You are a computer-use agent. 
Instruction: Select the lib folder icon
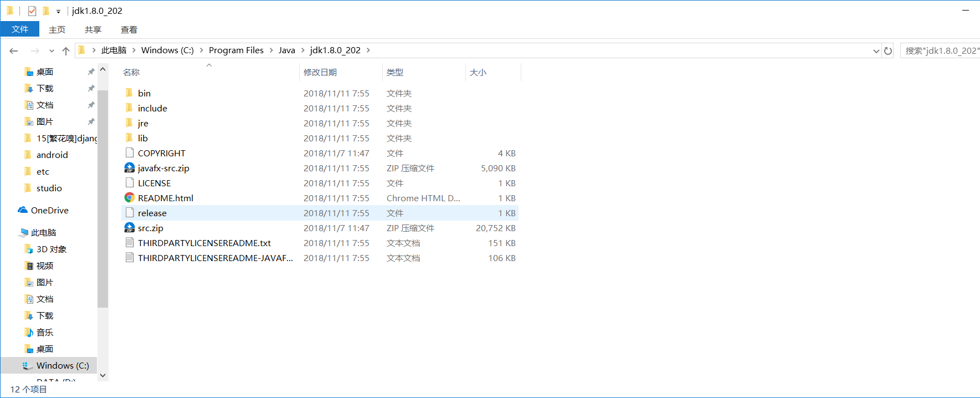tap(129, 137)
